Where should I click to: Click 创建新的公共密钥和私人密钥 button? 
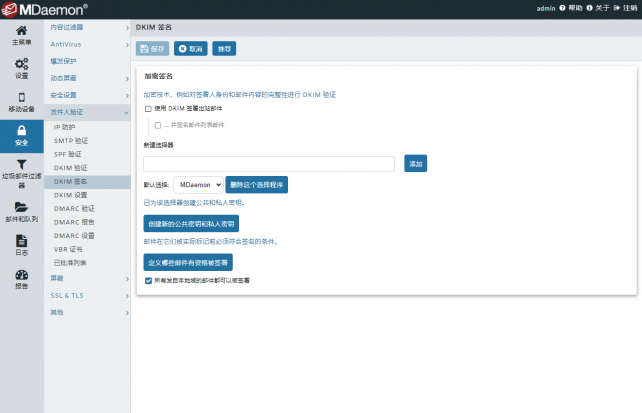coord(191,224)
